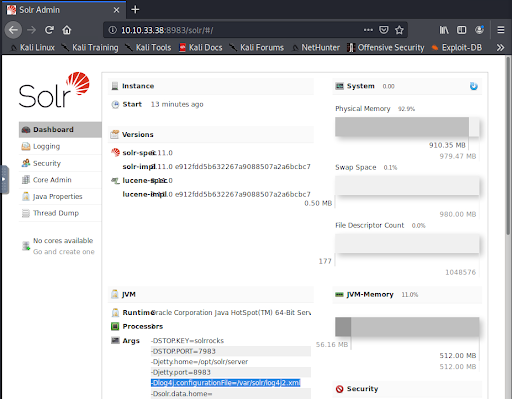The width and height of the screenshot is (512, 399).
Task: Click the lucene-spec version icon
Action: pos(115,181)
